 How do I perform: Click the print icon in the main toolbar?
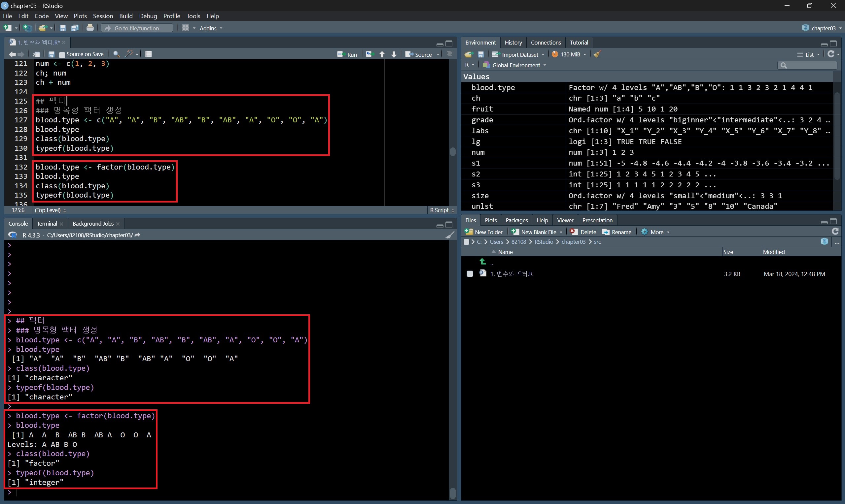click(90, 28)
